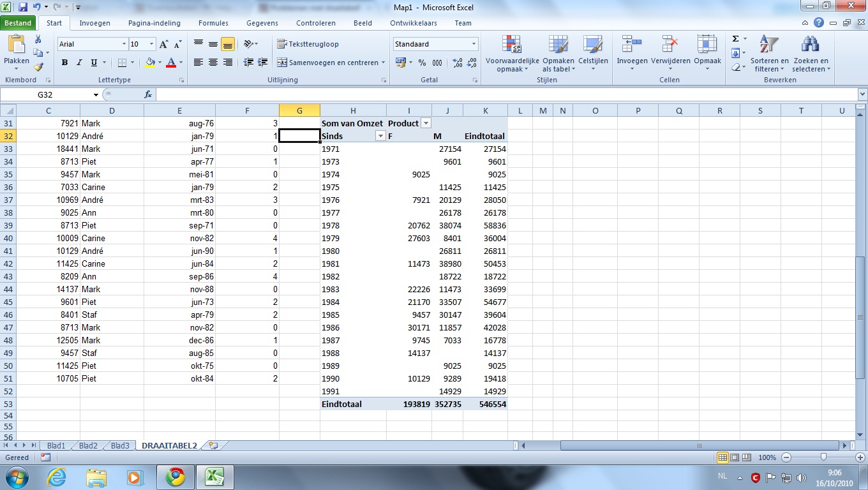The height and width of the screenshot is (490, 868).
Task: Click the increase font size icon
Action: coord(164,45)
